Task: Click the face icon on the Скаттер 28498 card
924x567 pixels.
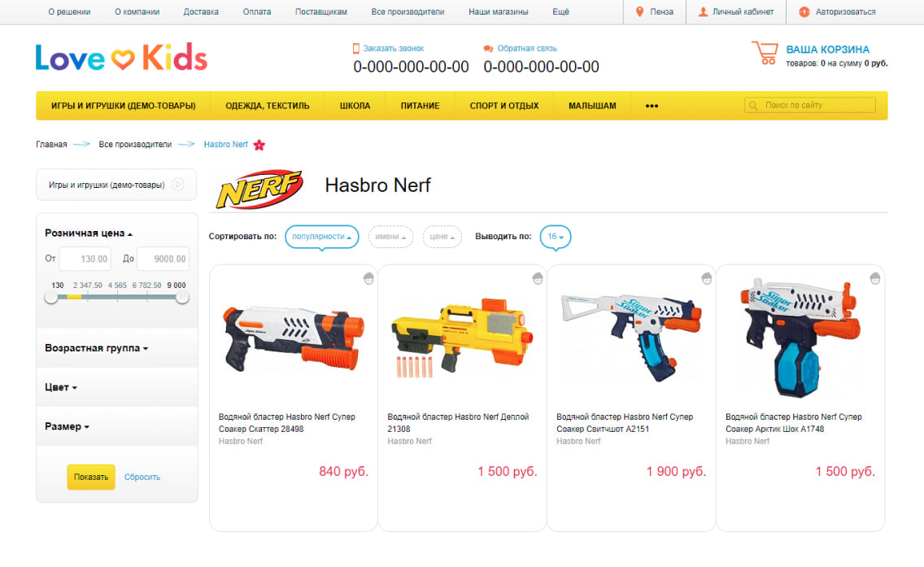Action: click(x=368, y=278)
